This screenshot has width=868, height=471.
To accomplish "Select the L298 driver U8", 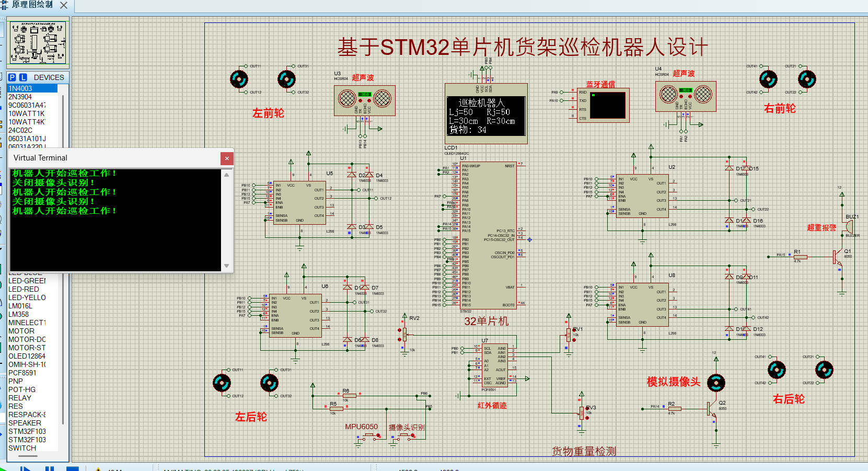I will 643,305.
